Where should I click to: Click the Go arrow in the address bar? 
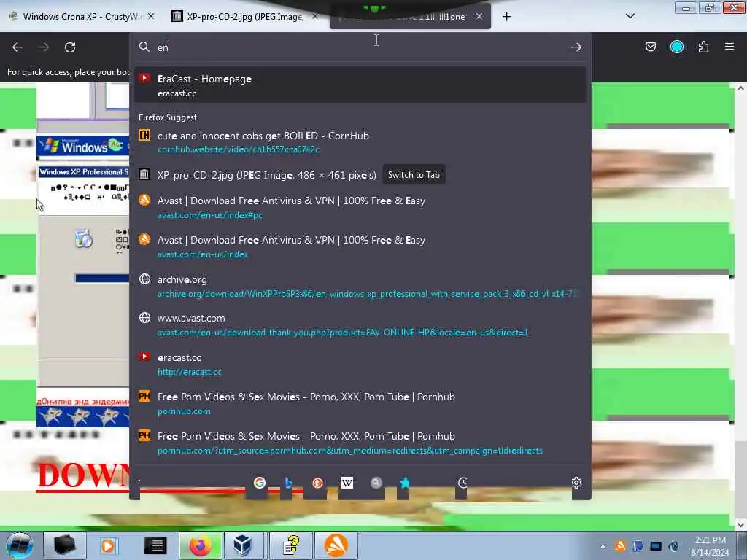pos(576,47)
